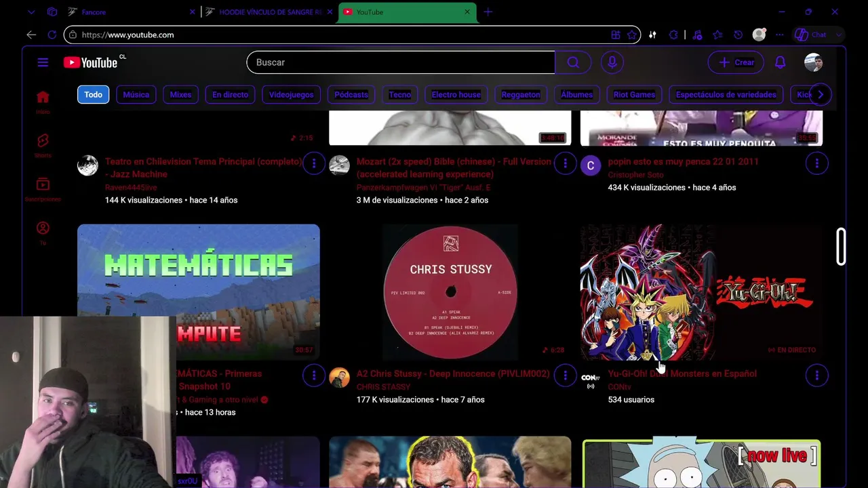Open Suscripciones in the sidebar

[x=43, y=189]
